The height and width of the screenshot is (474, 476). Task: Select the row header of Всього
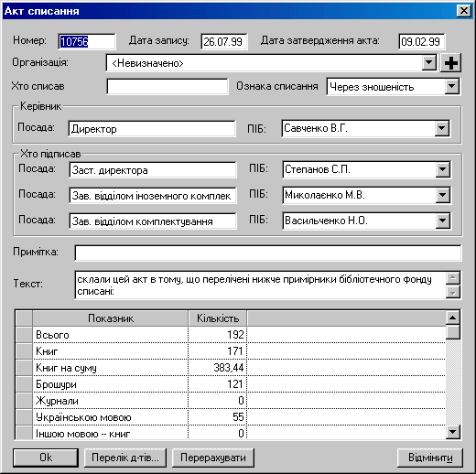[24, 335]
